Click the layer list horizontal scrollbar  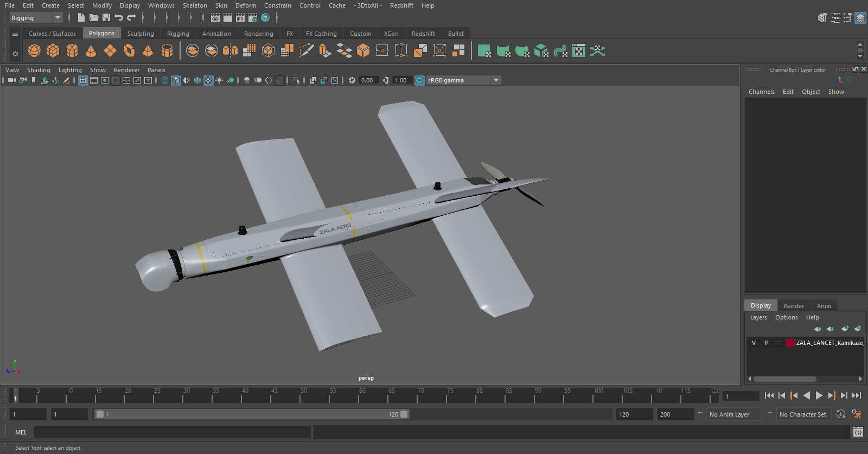[x=784, y=379]
